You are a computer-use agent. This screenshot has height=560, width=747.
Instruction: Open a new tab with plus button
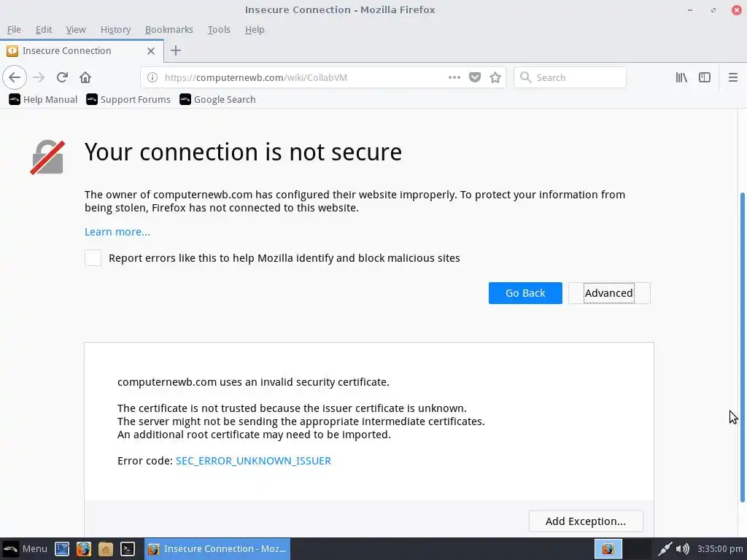point(176,50)
